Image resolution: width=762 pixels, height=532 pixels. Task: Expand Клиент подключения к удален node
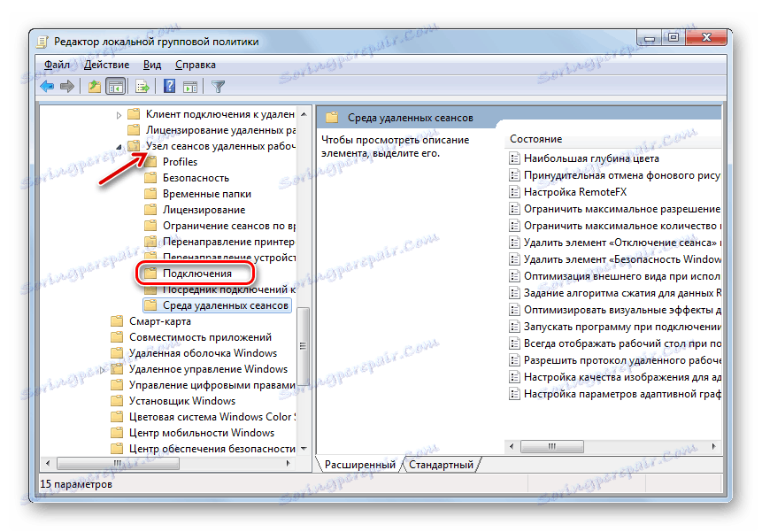(119, 115)
